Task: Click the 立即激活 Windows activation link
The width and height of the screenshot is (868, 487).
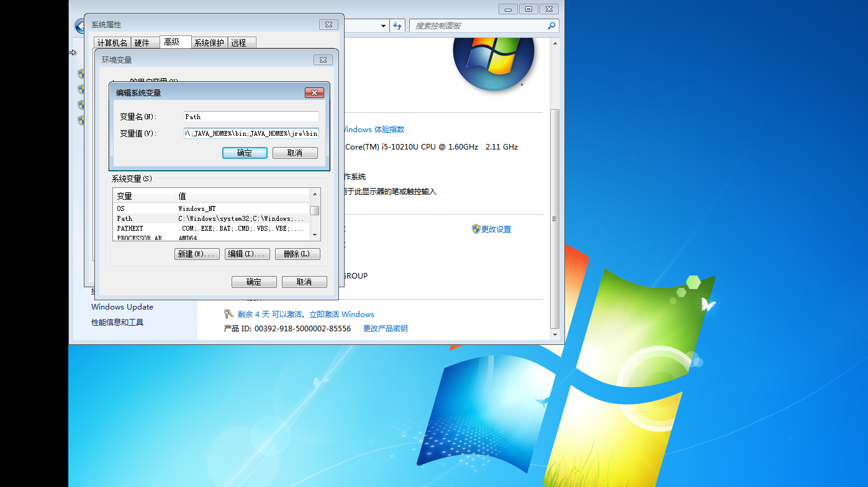Action: tap(342, 315)
